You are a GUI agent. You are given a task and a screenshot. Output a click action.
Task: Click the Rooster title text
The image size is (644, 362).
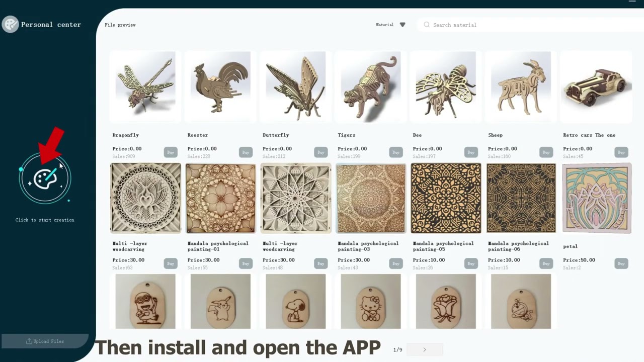pyautogui.click(x=198, y=135)
